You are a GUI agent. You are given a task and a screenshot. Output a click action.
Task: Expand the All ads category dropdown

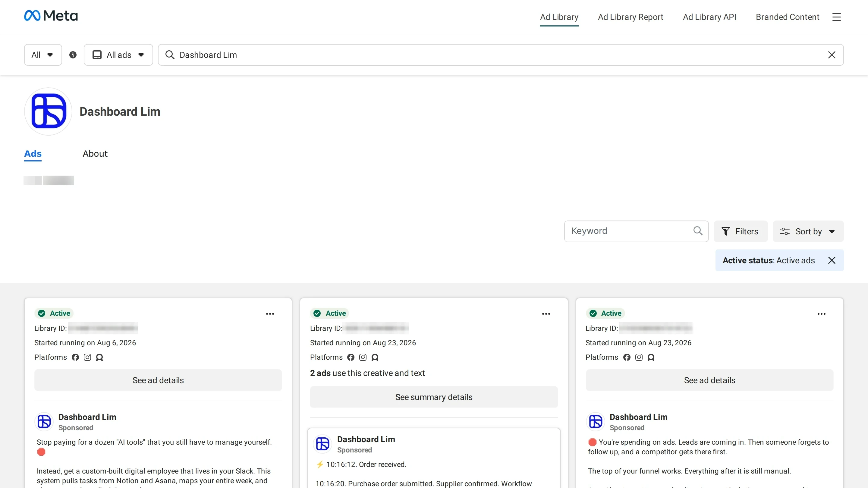[x=118, y=55]
